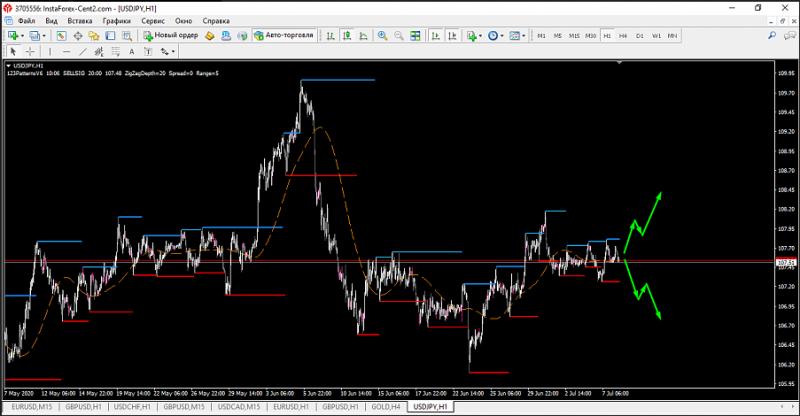This screenshot has height=416, width=800.
Task: Toggle chart auto scroll
Action: [x=435, y=36]
